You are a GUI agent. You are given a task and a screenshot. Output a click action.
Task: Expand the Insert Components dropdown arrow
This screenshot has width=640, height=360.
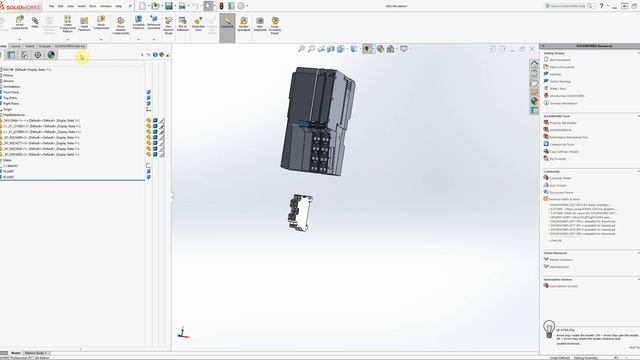[x=20, y=40]
